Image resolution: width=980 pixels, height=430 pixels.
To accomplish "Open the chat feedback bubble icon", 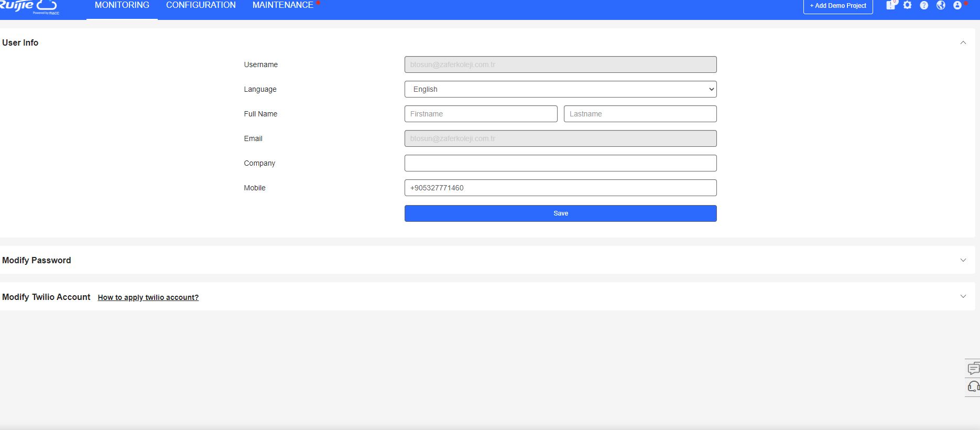I will click(x=973, y=369).
